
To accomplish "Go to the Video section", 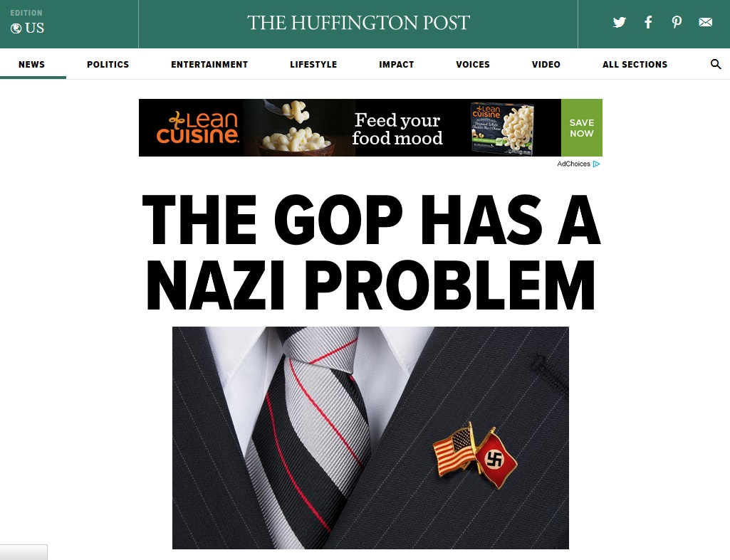I will 546,64.
